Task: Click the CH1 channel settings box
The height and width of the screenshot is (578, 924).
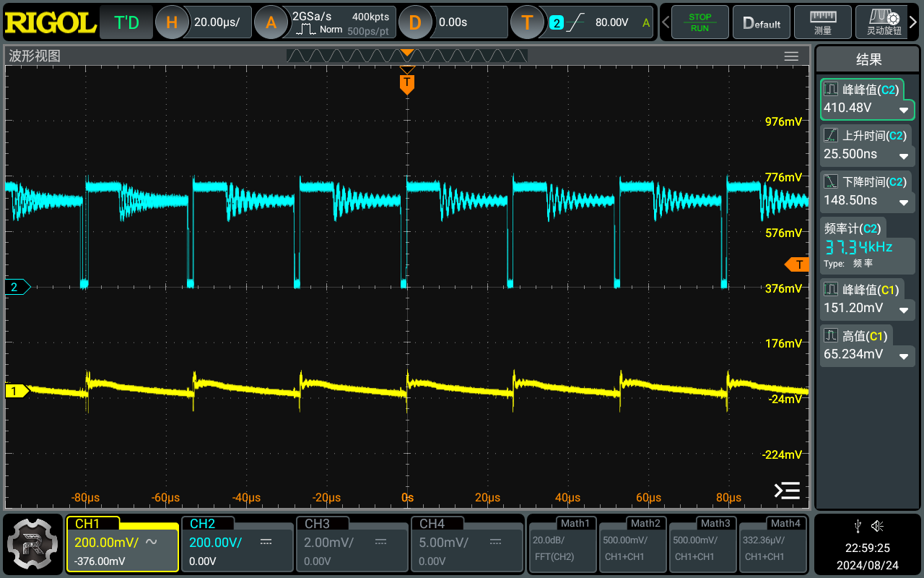Action: pyautogui.click(x=122, y=544)
